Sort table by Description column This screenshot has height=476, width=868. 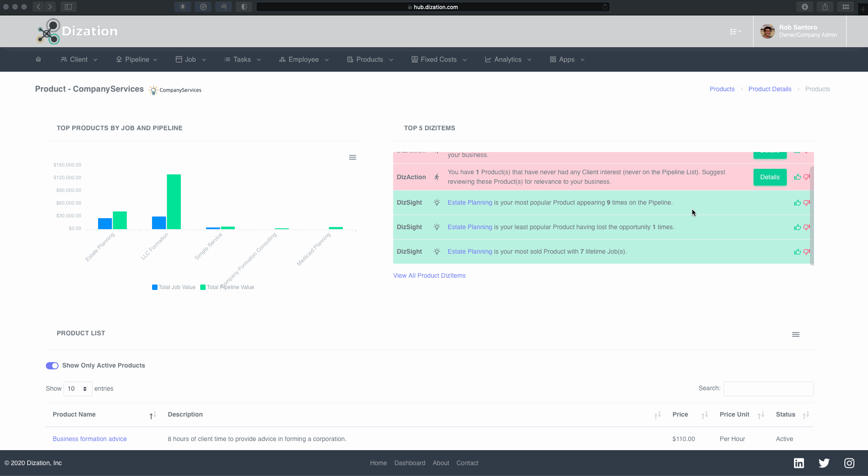tap(413, 415)
